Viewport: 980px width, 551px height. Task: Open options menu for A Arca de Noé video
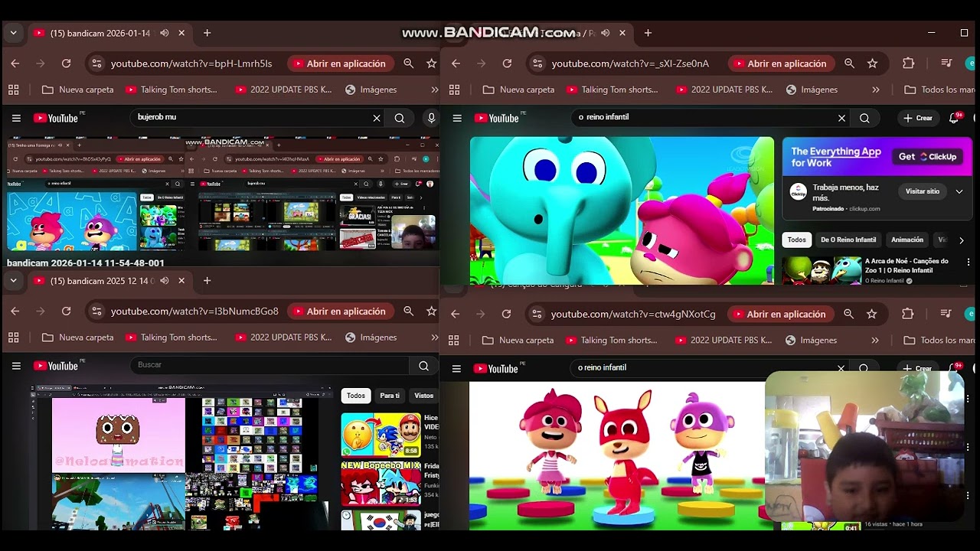[x=969, y=262]
